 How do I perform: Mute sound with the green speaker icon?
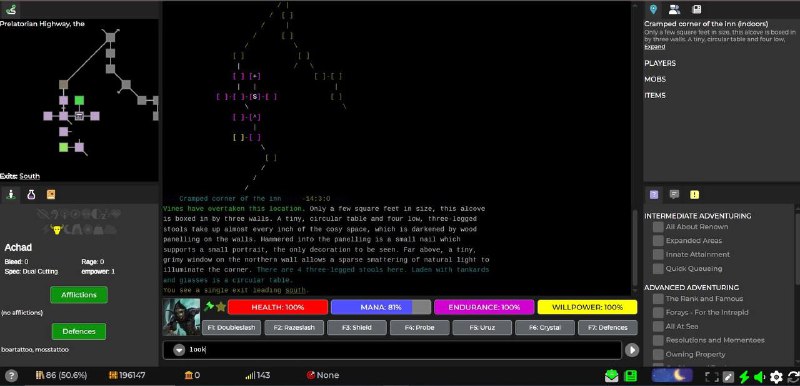click(759, 377)
